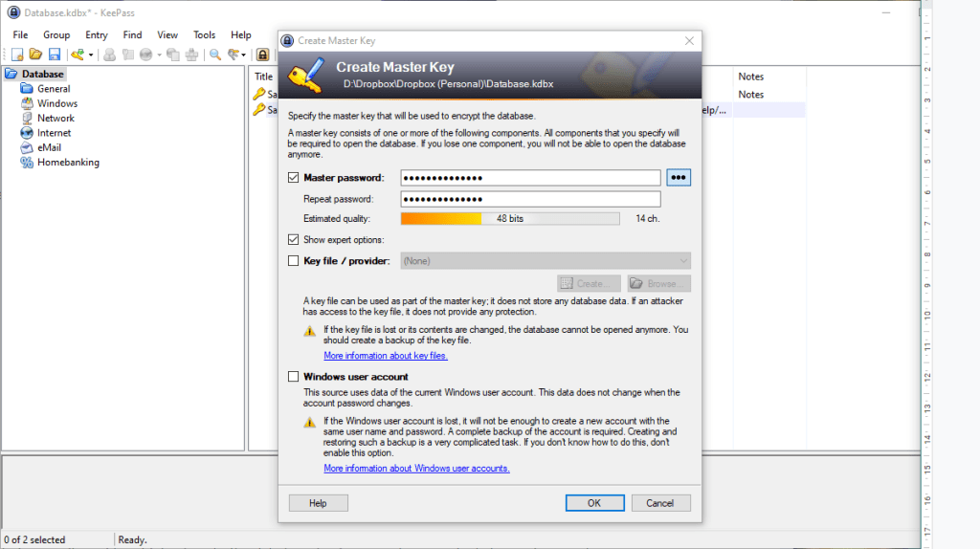The image size is (980, 549).
Task: Click the Copy URL to clipboard icon
Action: (173, 55)
